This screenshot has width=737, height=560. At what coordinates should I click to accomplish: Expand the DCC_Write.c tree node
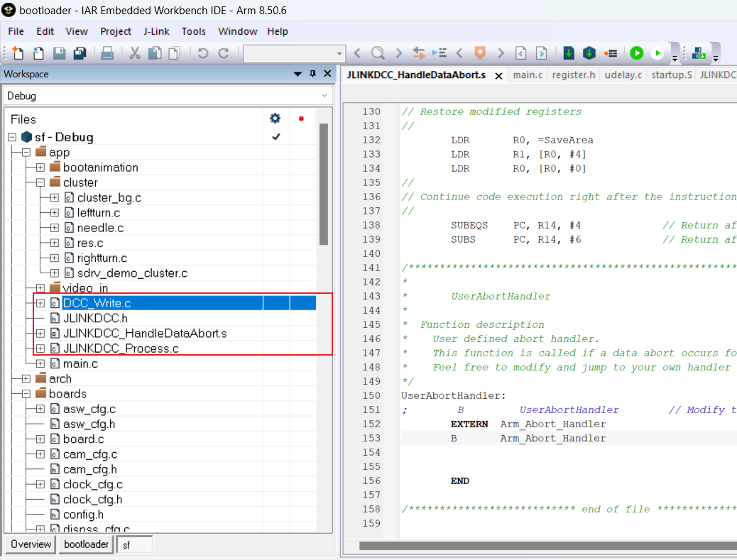point(40,302)
